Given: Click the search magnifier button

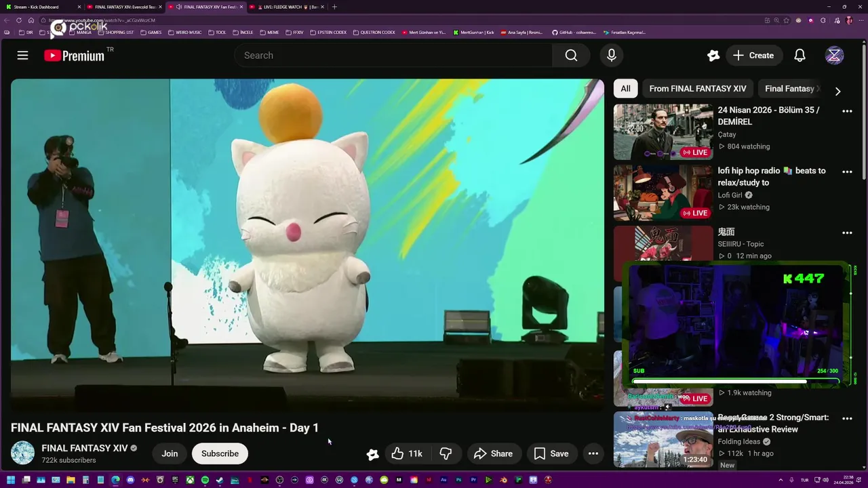Looking at the screenshot, I should (x=571, y=56).
